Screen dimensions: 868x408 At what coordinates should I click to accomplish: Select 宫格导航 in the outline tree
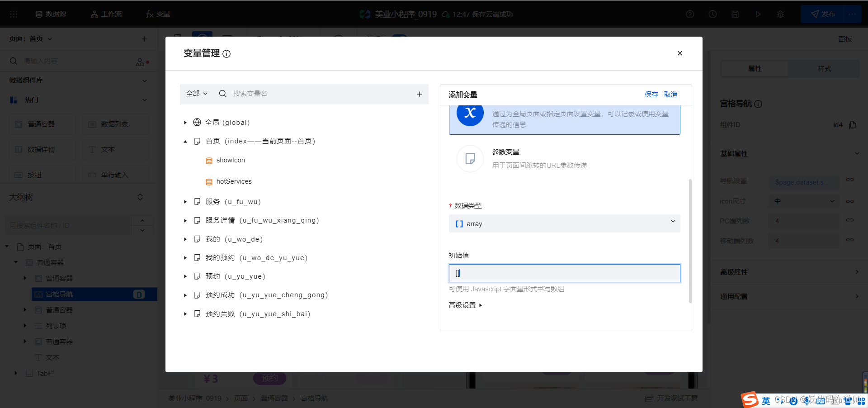[x=94, y=294]
